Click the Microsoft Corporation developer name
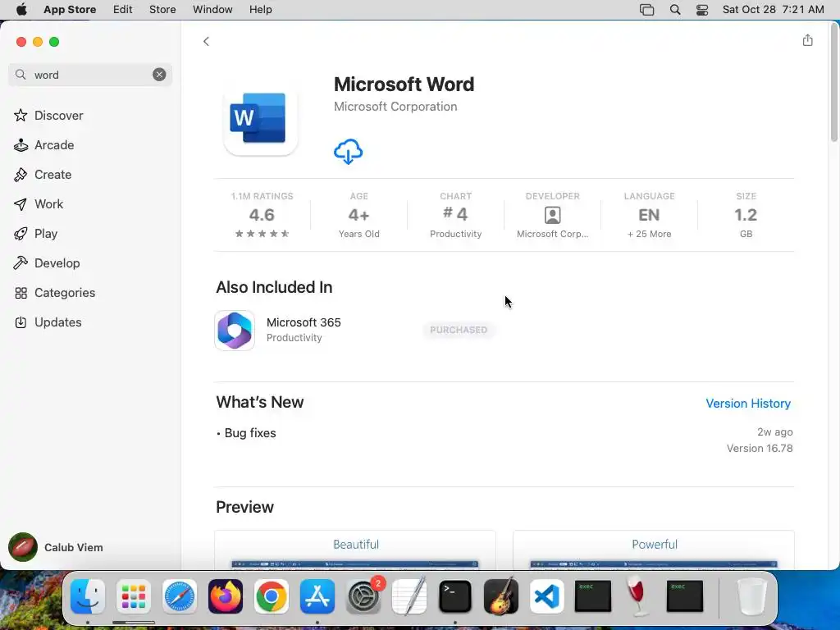 pos(395,107)
